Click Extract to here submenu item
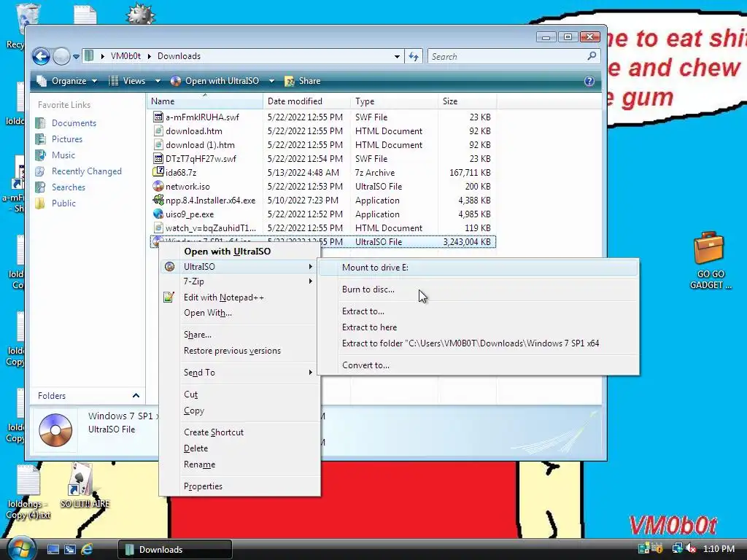The width and height of the screenshot is (747, 560). 479,327
